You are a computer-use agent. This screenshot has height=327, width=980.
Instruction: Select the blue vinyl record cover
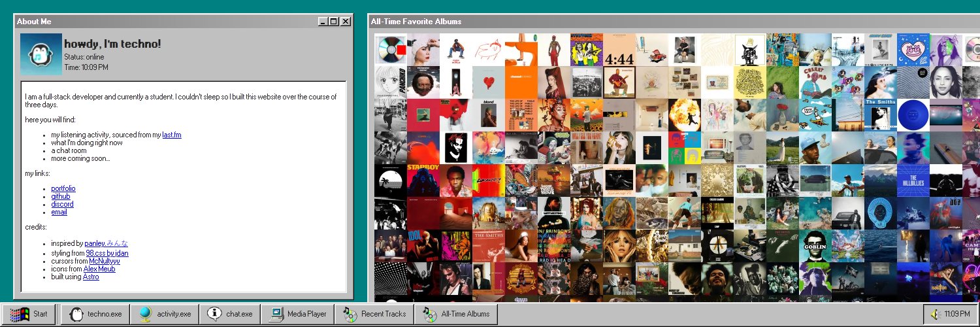(x=913, y=115)
